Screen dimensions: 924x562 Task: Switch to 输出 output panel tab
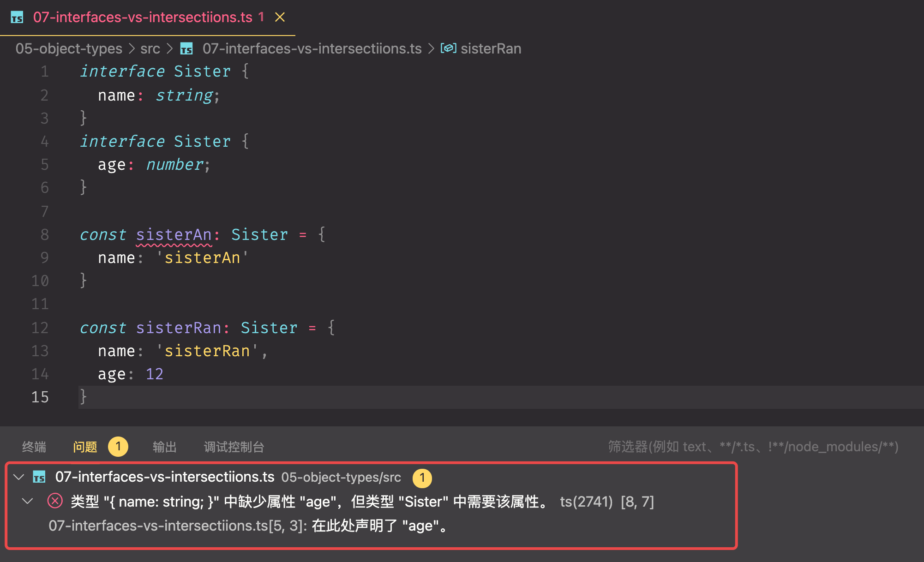tap(165, 447)
